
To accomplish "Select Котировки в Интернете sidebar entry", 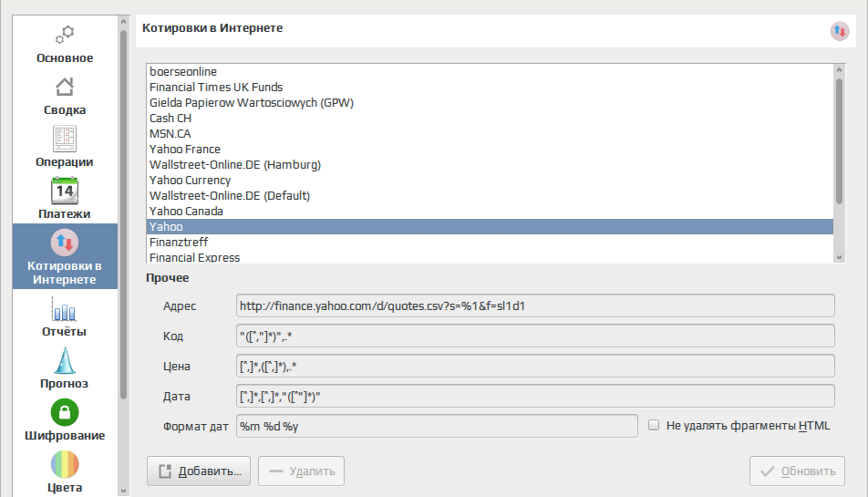I will click(65, 256).
